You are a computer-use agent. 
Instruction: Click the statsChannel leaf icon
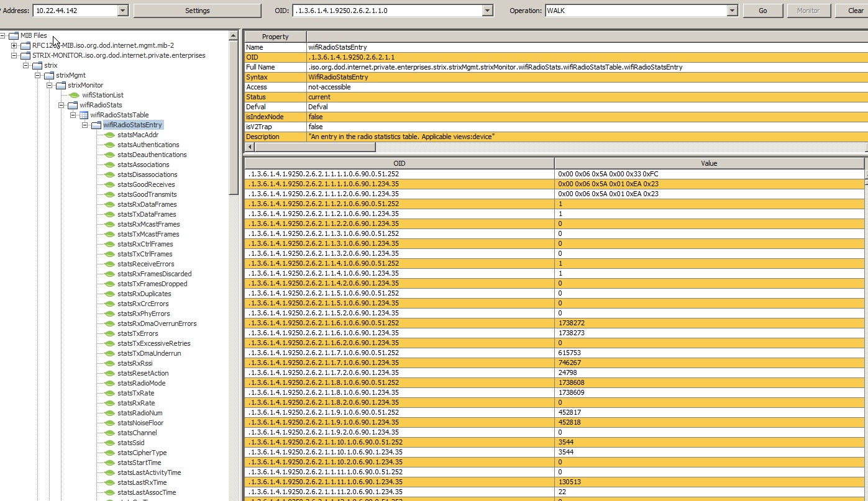[x=109, y=433]
